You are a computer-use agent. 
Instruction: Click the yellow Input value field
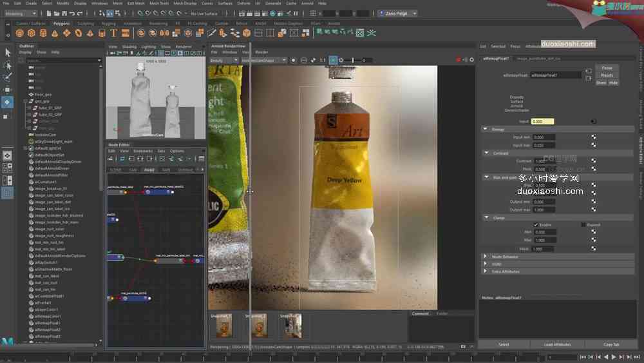pos(542,121)
